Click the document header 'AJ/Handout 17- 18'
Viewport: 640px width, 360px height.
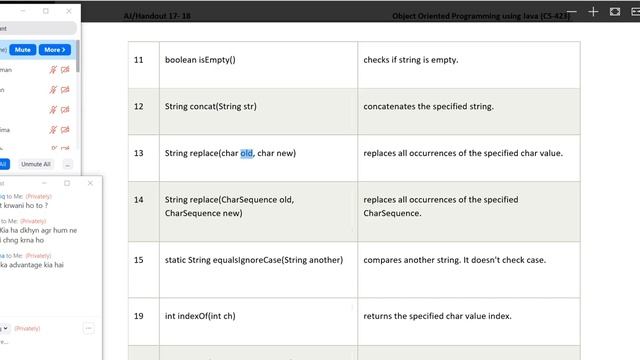point(157,16)
